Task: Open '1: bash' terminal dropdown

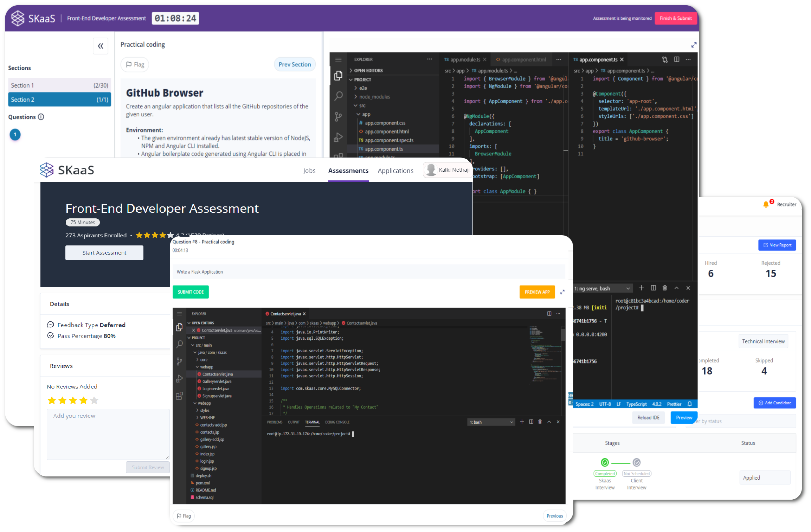Action: (x=491, y=422)
